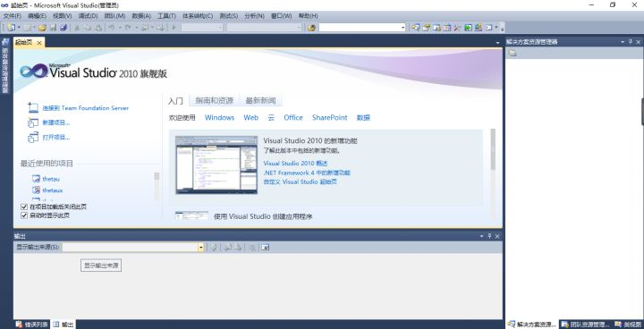Expand New Project button dropdown arrow
This screenshot has height=329, width=644.
click(19, 28)
